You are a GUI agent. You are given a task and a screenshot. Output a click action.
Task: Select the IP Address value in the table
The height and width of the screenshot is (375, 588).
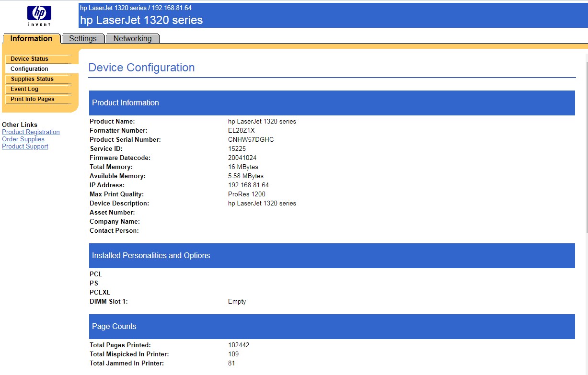coord(248,185)
